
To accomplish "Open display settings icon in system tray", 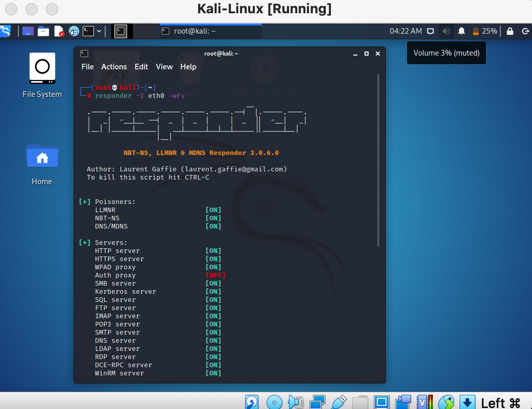I will click(430, 32).
